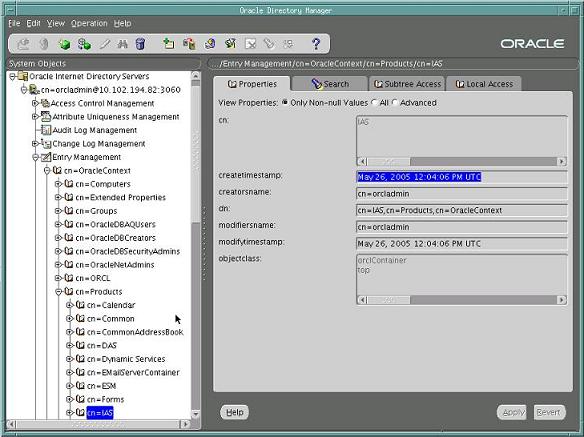Collapse the cn=Products tree node
This screenshot has width=584, height=437.
[x=58, y=292]
